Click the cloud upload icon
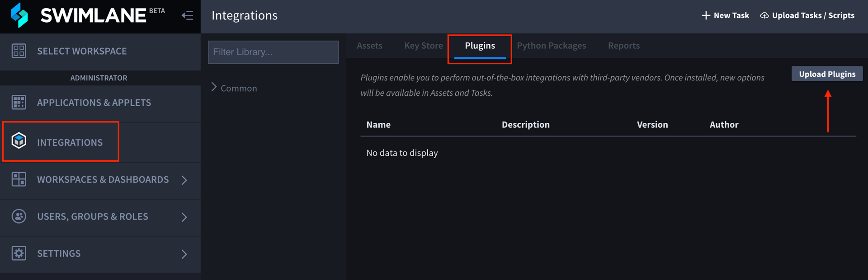This screenshot has width=868, height=280. tap(764, 15)
